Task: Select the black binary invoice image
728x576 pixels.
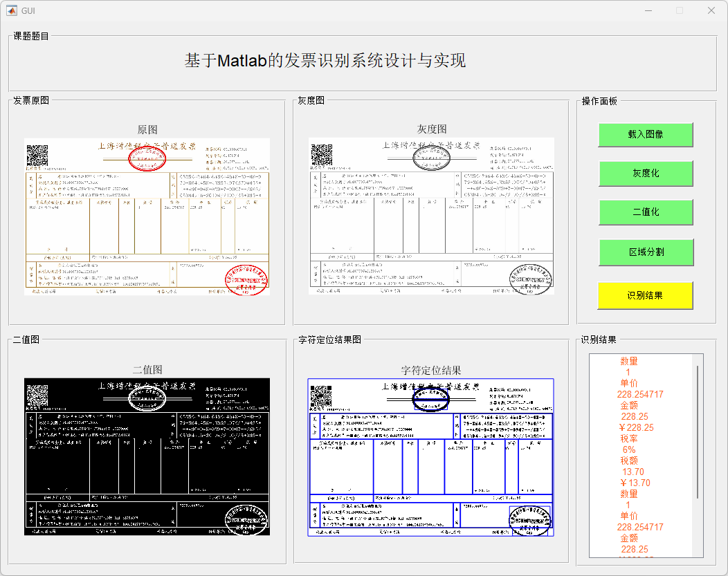Action: pos(147,456)
